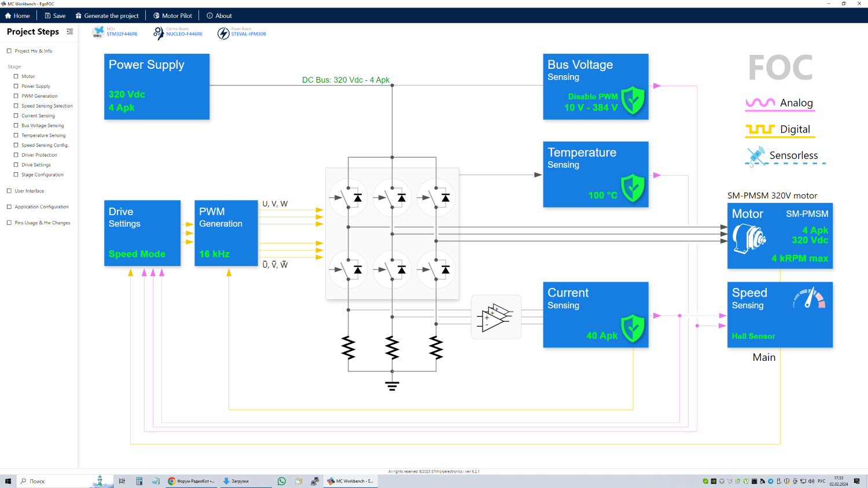Screen dimensions: 868x488
Task: Check the PWM Generation stage step
Action: click(16, 96)
